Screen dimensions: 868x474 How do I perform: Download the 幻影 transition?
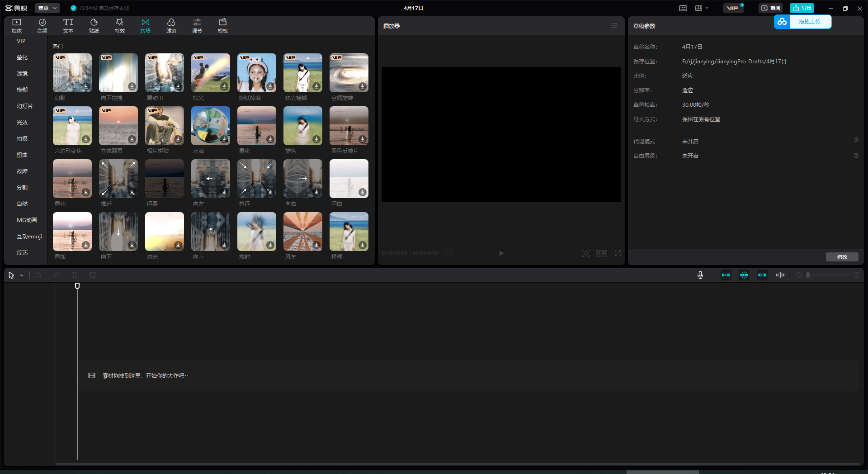tap(86, 86)
